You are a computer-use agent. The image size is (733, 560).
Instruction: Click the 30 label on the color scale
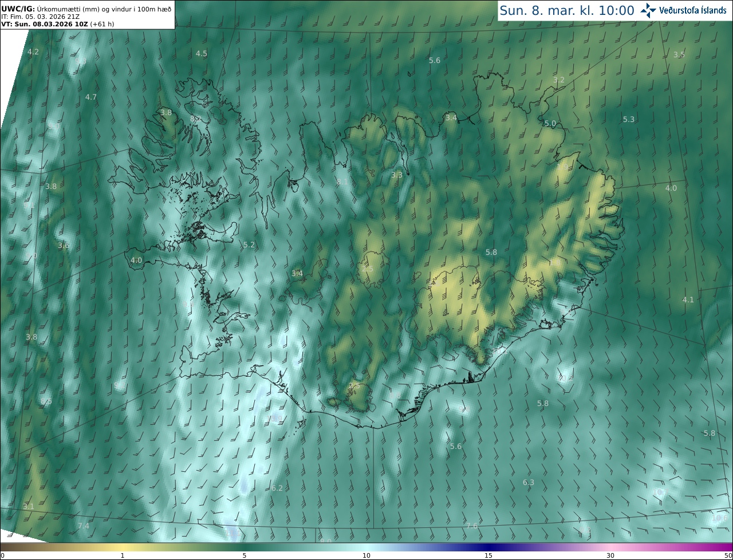pos(610,555)
